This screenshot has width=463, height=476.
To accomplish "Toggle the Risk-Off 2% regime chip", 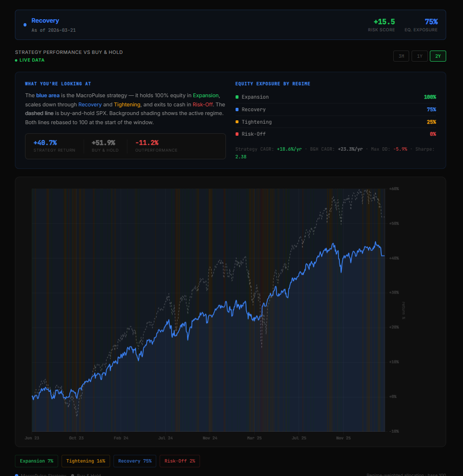I will (x=179, y=461).
